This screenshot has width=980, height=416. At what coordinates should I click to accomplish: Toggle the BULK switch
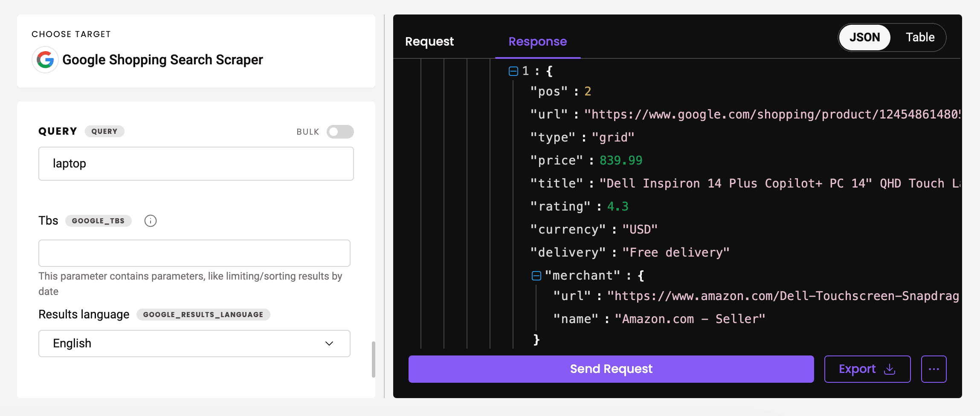[x=340, y=132]
